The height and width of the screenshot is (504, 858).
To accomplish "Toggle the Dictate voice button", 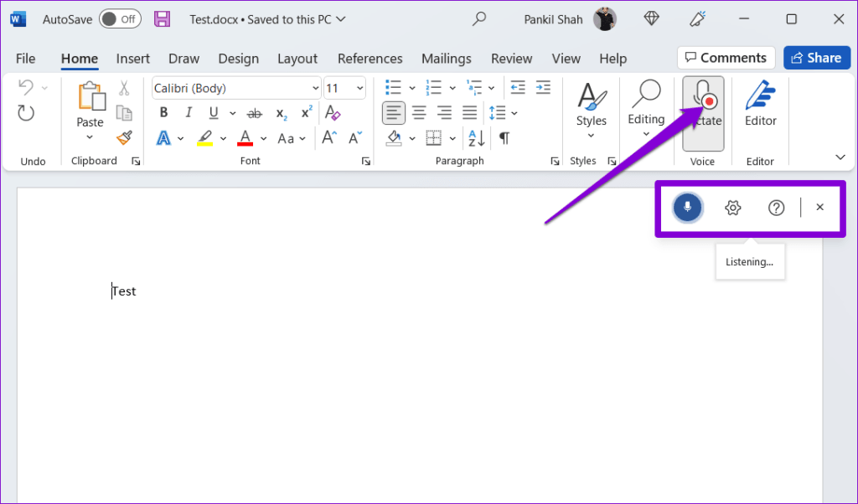I will [x=703, y=113].
